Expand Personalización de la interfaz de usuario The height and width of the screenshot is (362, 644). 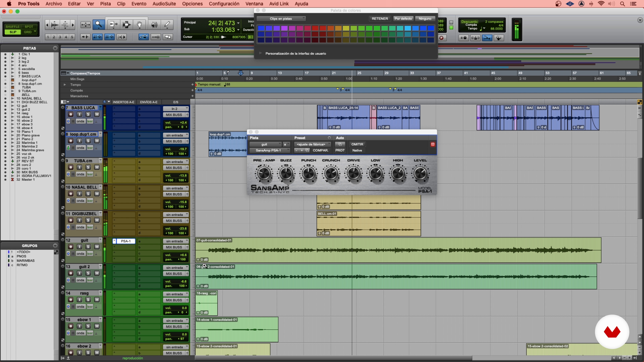coord(260,53)
